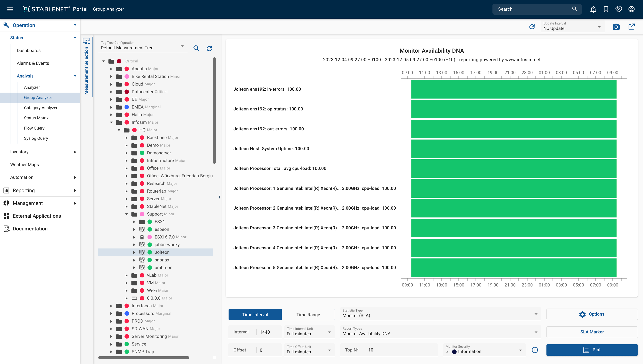Screen dimensions: 643x364
Task: Select the Demoserver folder
Action: click(x=159, y=153)
